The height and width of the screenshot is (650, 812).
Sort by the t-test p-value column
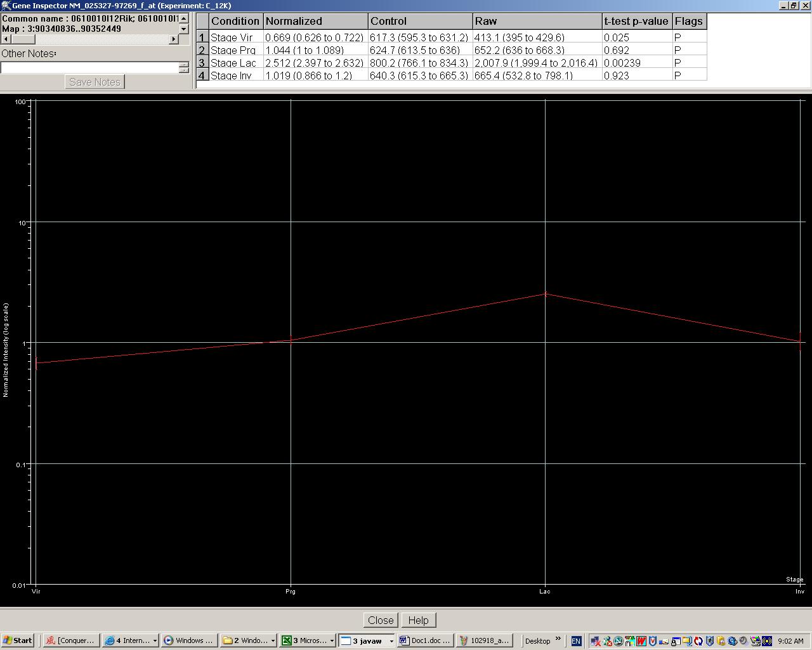click(x=636, y=21)
